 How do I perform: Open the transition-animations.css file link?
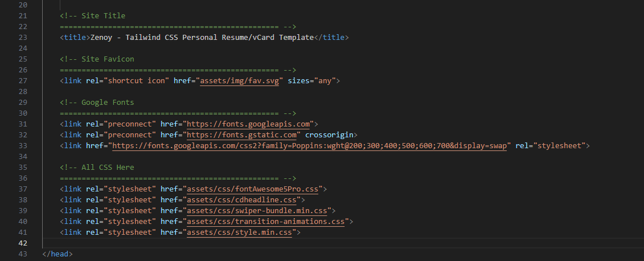[266, 221]
